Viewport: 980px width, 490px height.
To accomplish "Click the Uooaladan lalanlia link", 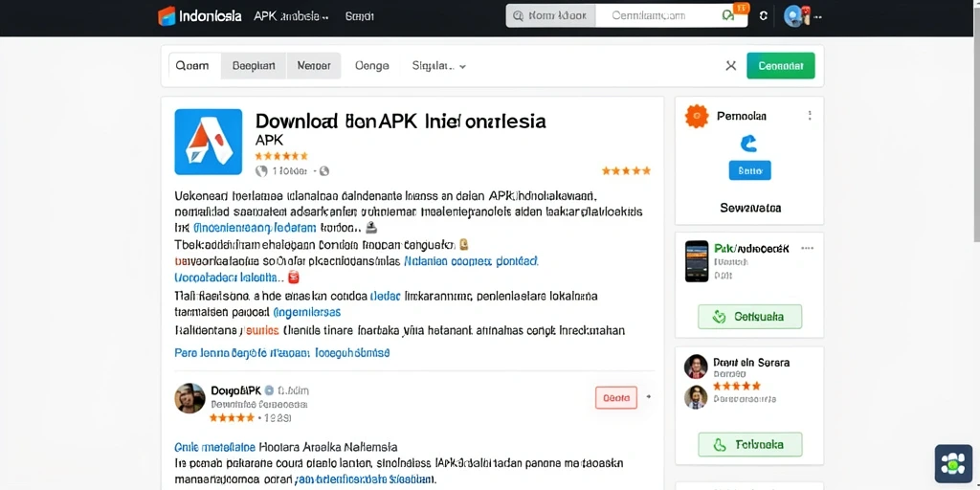I will 226,277.
